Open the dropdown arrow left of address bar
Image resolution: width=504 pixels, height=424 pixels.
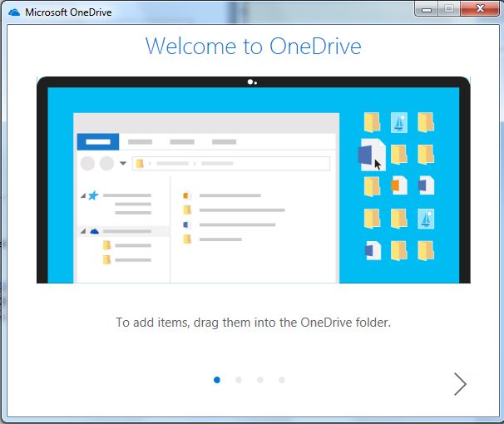click(x=123, y=164)
